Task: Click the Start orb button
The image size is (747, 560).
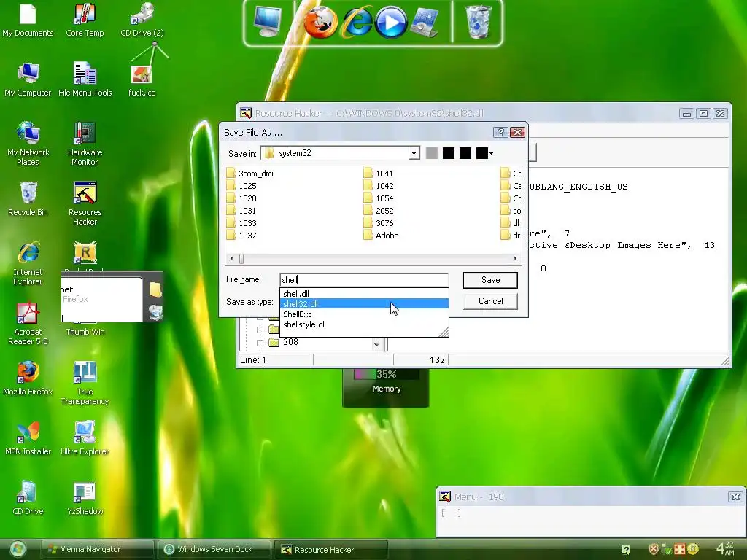Action: (18, 550)
